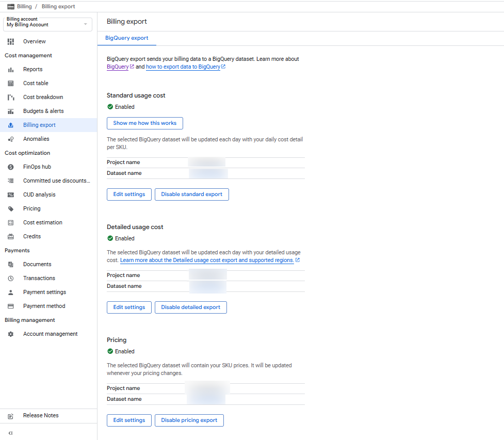
Task: Click the Reports bar chart icon
Action: point(11,69)
